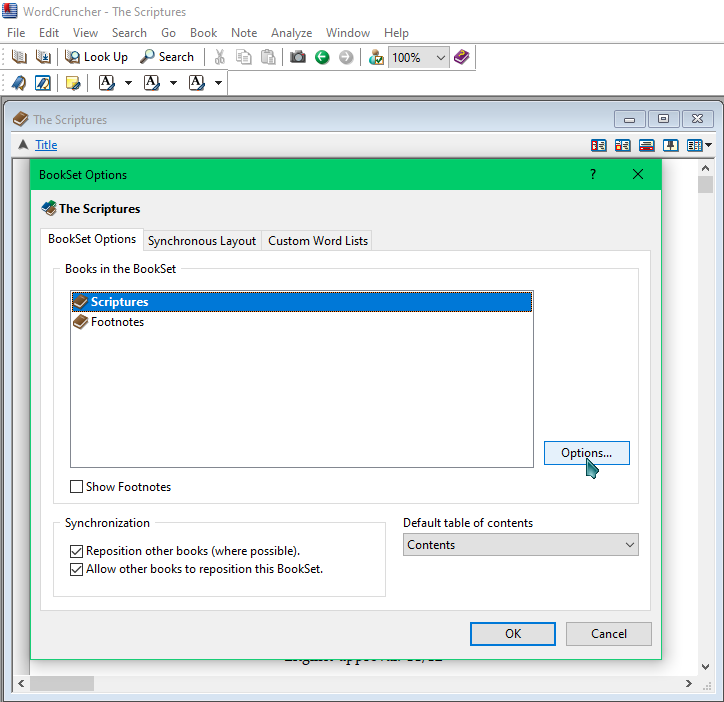
Task: Open the File menu
Action: point(16,33)
